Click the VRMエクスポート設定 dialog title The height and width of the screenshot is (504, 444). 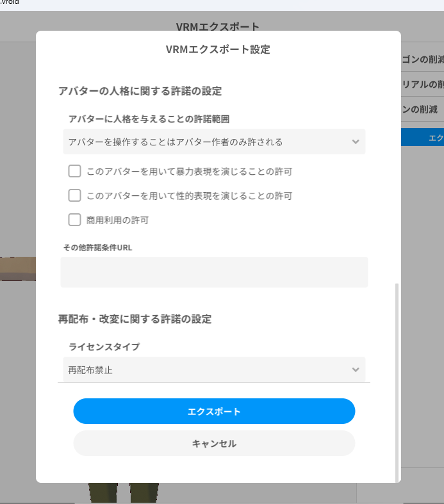(218, 49)
